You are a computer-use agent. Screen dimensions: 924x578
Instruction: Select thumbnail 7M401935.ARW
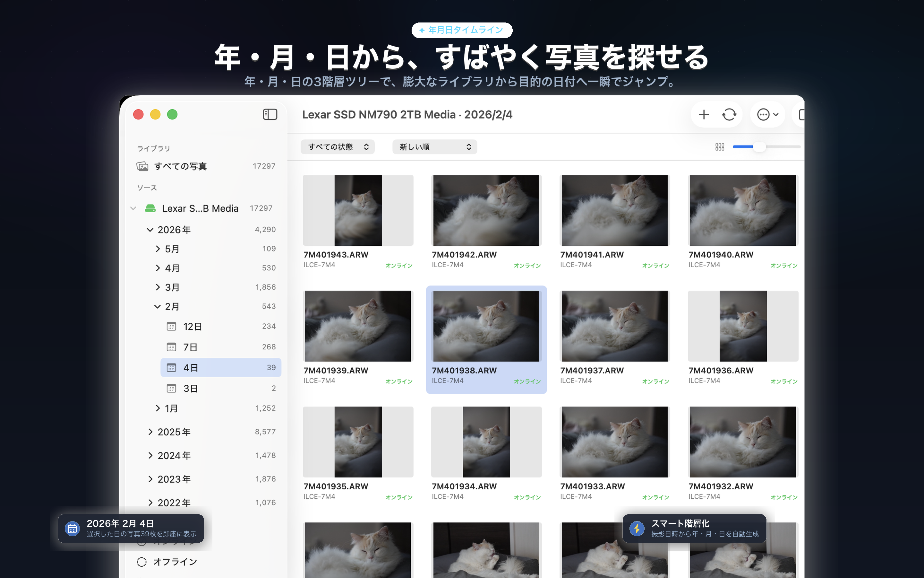tap(358, 442)
